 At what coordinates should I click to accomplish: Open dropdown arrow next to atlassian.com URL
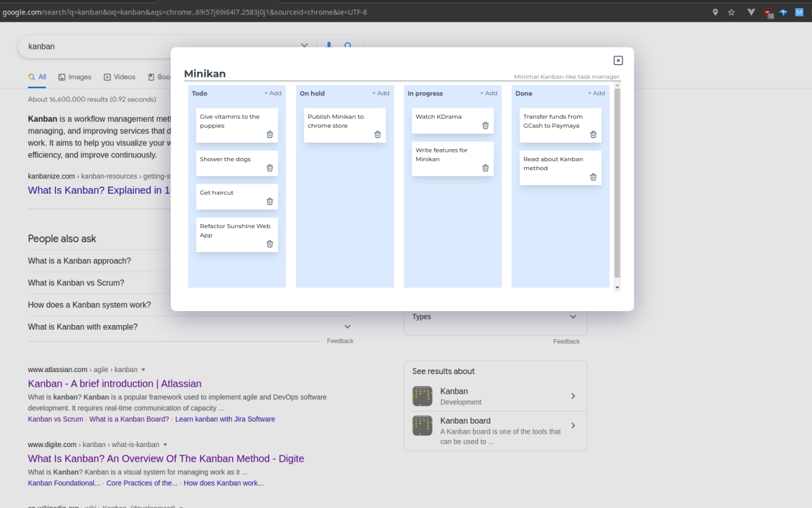coord(143,370)
